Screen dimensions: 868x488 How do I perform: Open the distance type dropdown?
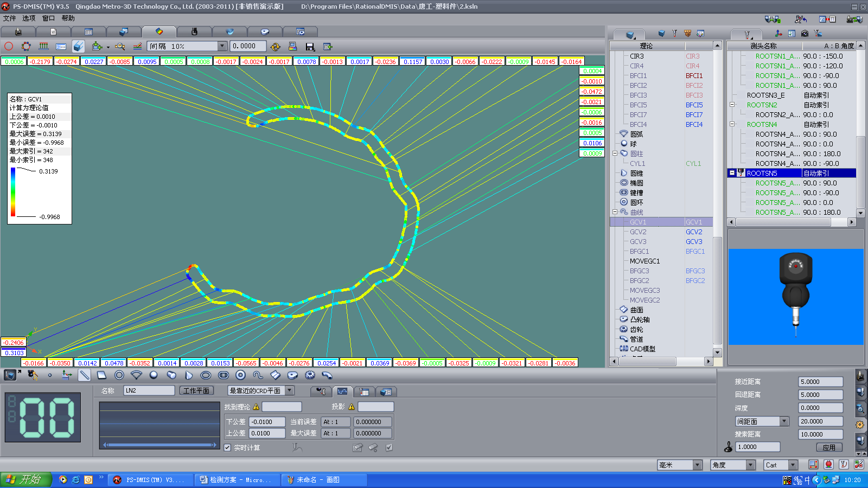pyautogui.click(x=784, y=421)
